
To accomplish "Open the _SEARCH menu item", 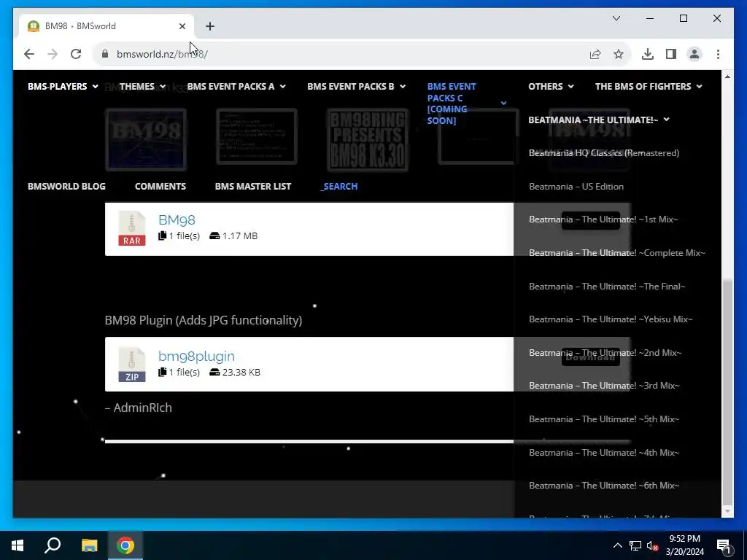I will click(x=338, y=186).
